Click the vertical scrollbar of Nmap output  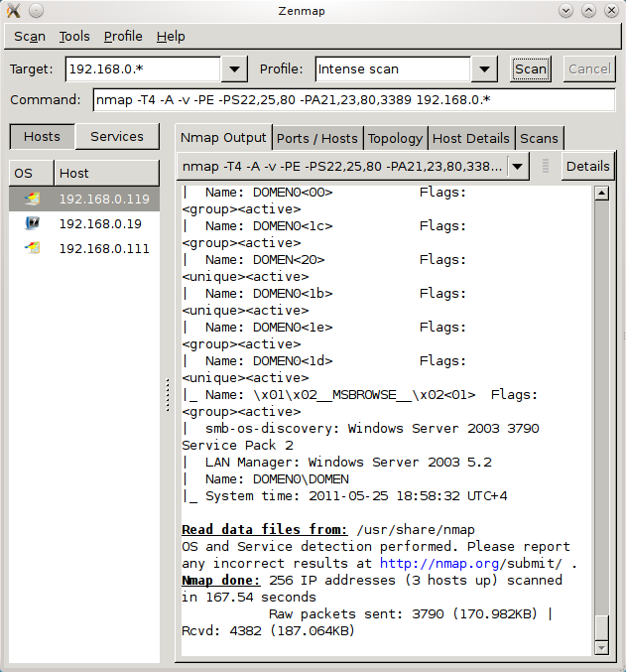pyautogui.click(x=601, y=417)
